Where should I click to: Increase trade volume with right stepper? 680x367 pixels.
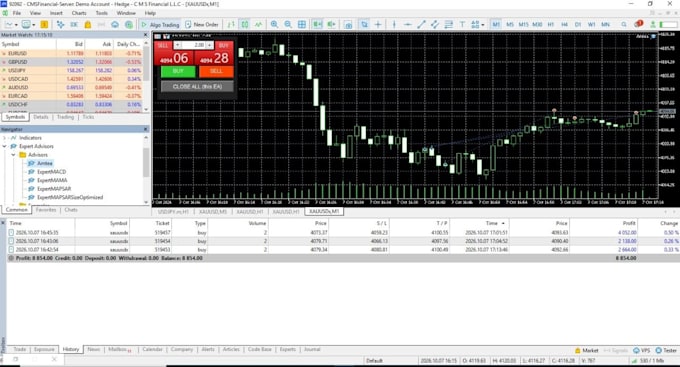point(209,45)
